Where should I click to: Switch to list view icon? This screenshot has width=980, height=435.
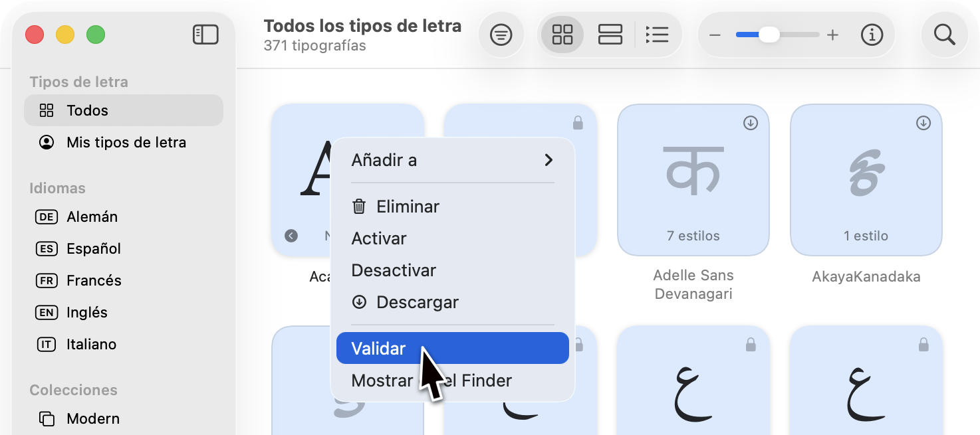pyautogui.click(x=658, y=35)
